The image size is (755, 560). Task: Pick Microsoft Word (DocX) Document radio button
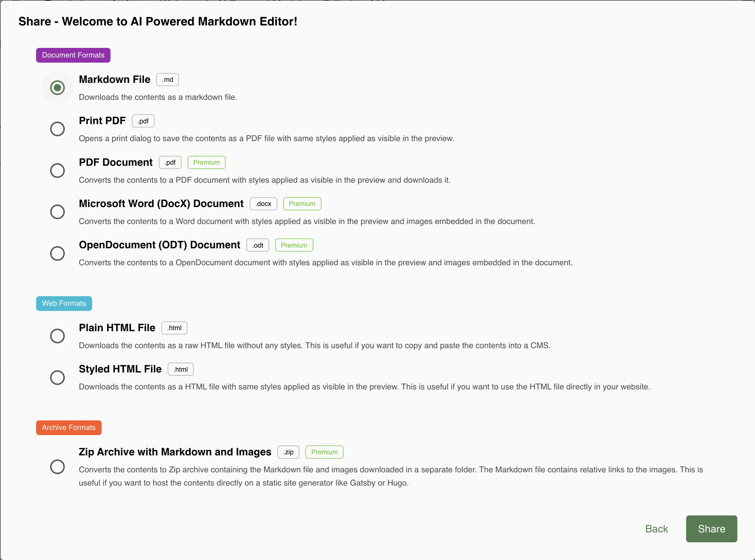click(x=57, y=212)
